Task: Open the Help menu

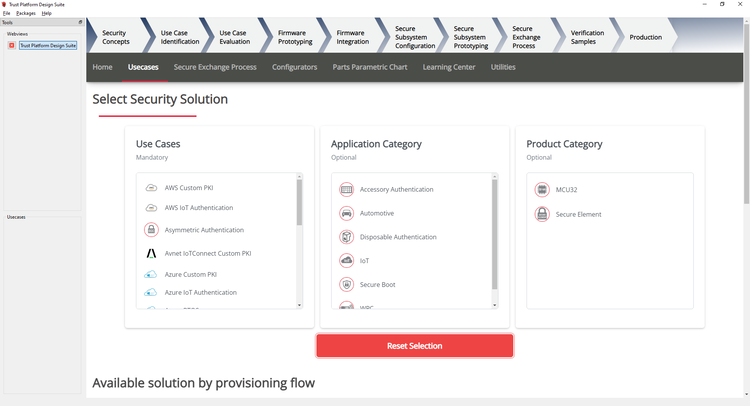Action: [x=47, y=13]
